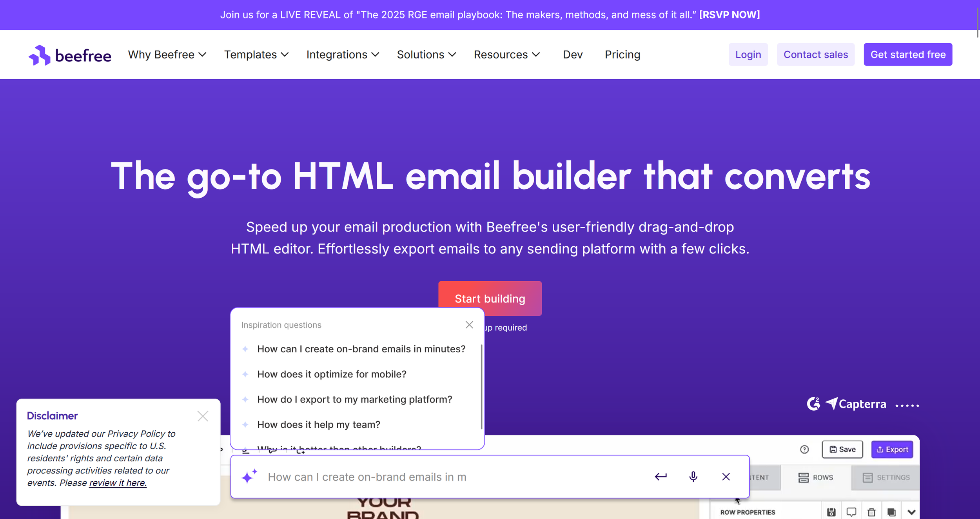Open the Pricing page

coord(622,55)
